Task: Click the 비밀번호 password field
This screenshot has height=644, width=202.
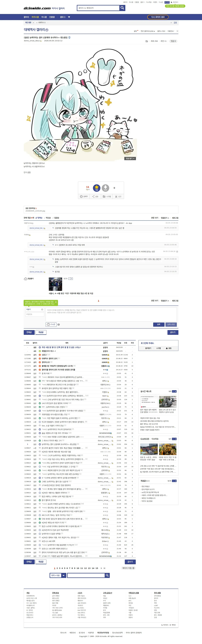Action: pos(35,315)
